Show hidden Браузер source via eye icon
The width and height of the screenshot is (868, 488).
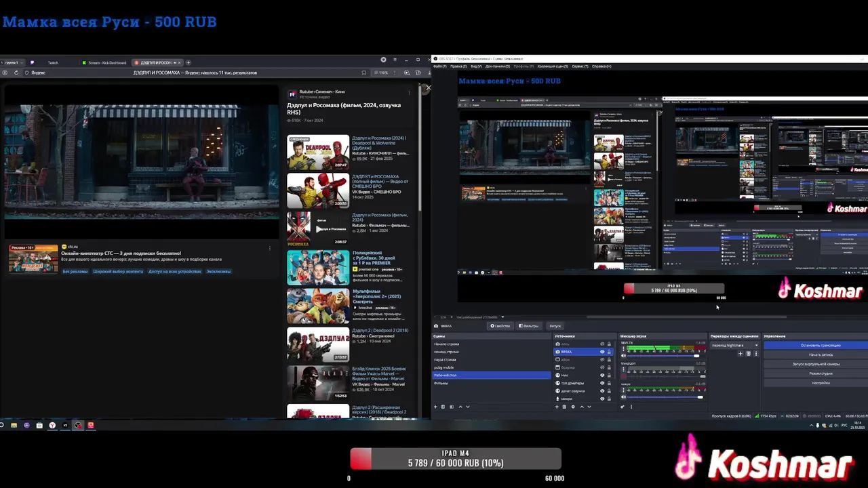tap(602, 367)
